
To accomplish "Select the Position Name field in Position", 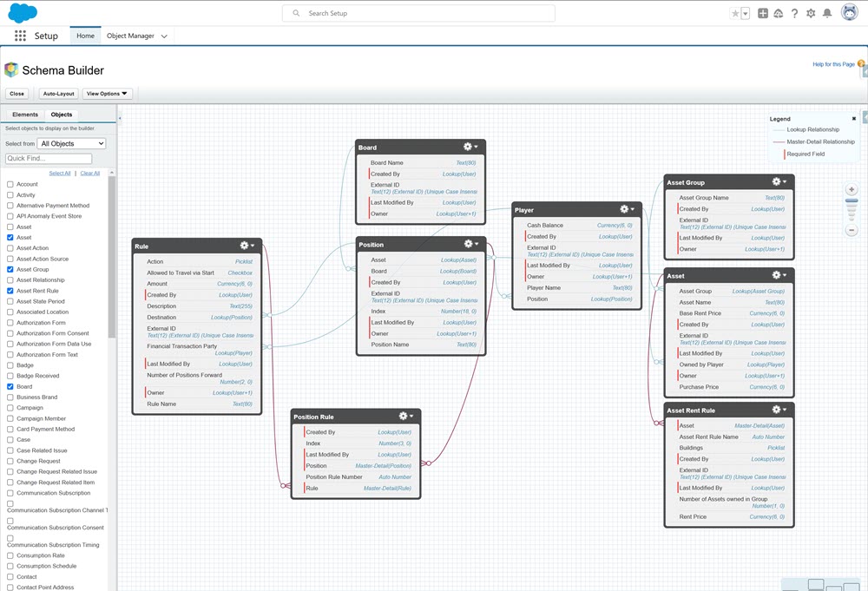I will coord(424,345).
